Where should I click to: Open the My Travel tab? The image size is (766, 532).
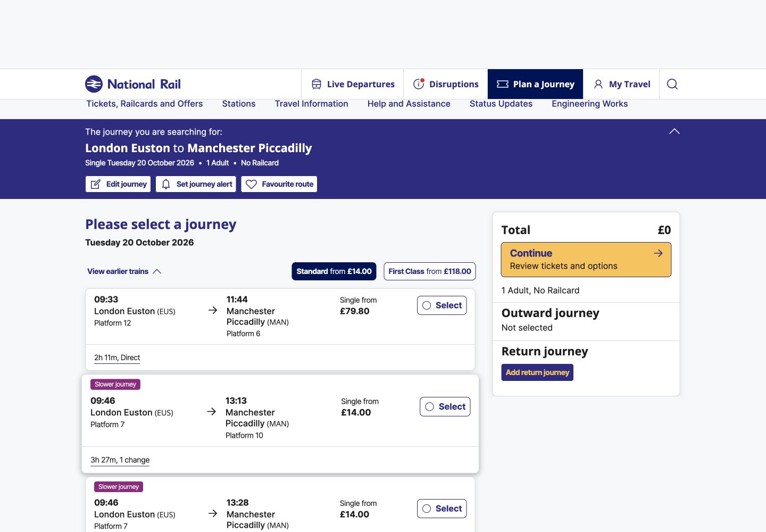point(621,84)
